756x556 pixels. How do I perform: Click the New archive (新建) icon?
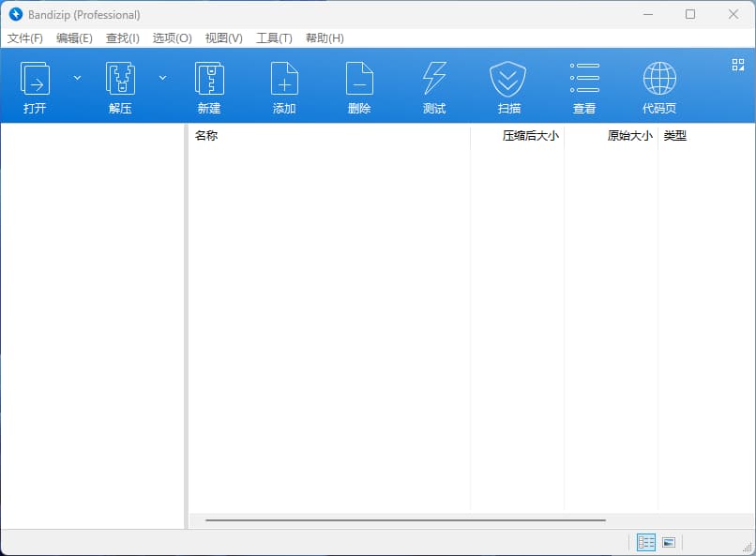[x=209, y=80]
